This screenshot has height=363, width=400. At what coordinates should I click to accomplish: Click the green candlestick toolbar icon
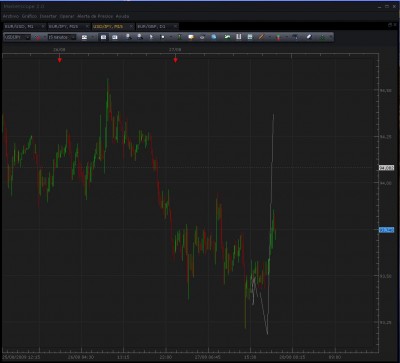pos(179,37)
